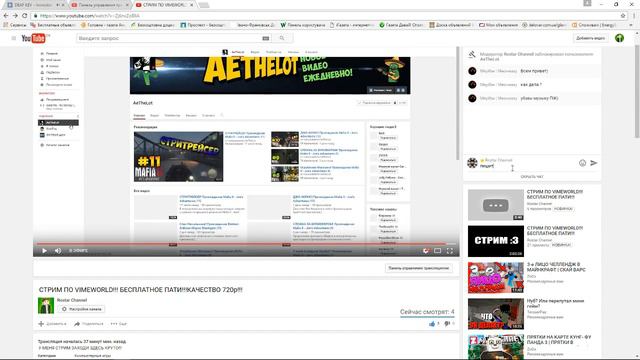Viewport: 640px width, 360px height.
Task: Open 'Бесплатные объявления' bookmark
Action: pyautogui.click(x=53, y=25)
